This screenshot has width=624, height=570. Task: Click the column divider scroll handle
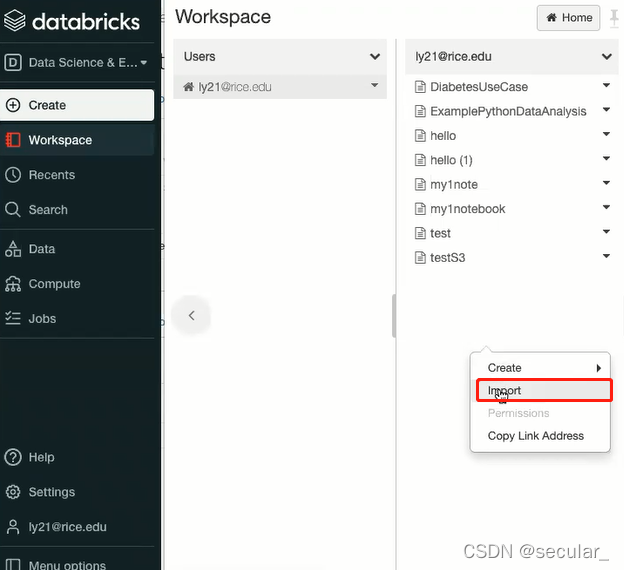click(394, 316)
